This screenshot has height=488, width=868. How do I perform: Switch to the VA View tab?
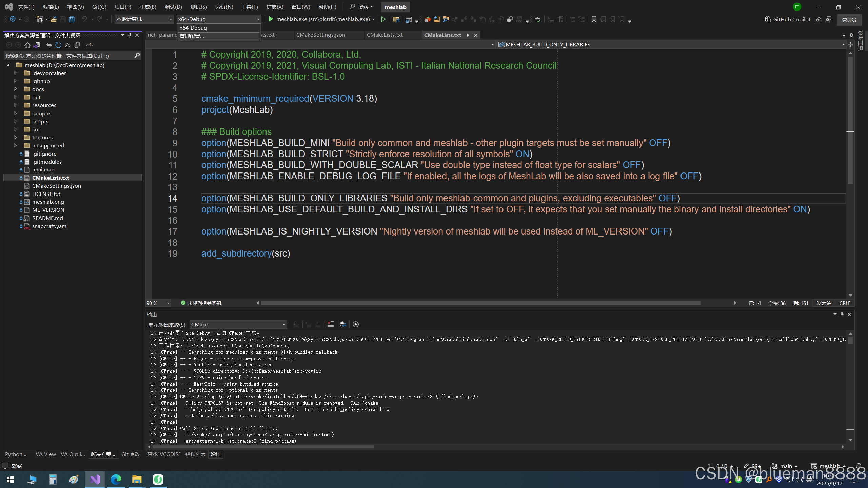[45, 454]
